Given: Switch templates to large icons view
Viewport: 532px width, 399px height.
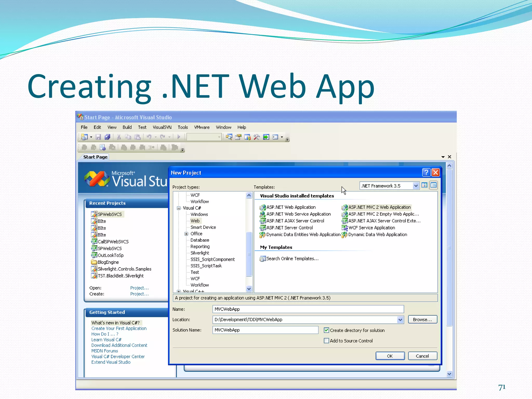Looking at the screenshot, I should [424, 185].
